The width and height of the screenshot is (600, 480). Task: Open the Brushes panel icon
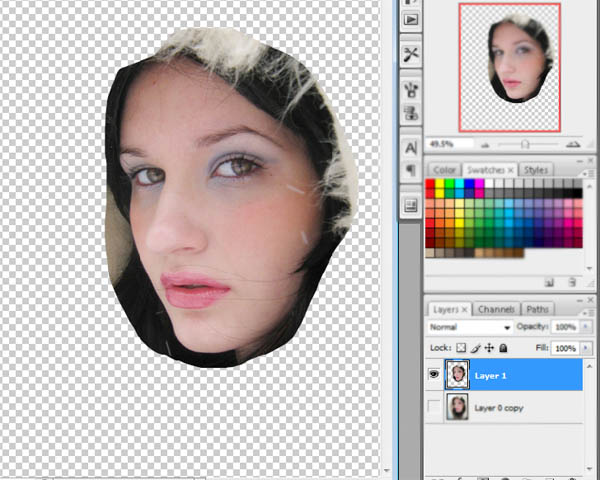[x=410, y=91]
